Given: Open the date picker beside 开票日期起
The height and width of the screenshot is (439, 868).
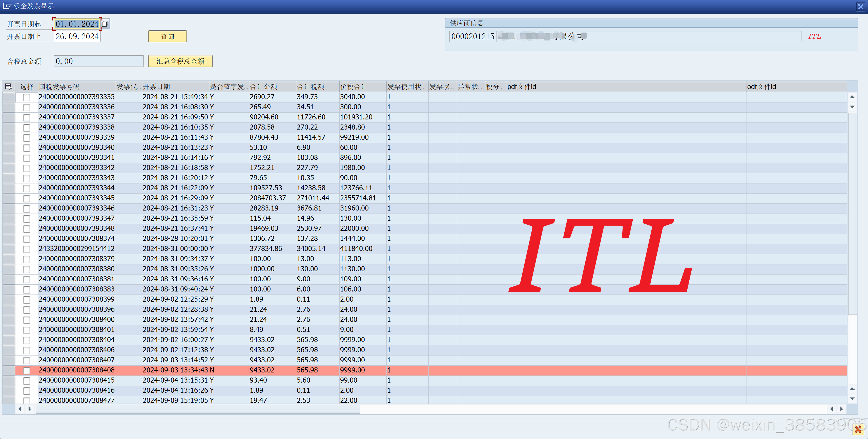Looking at the screenshot, I should pos(105,24).
